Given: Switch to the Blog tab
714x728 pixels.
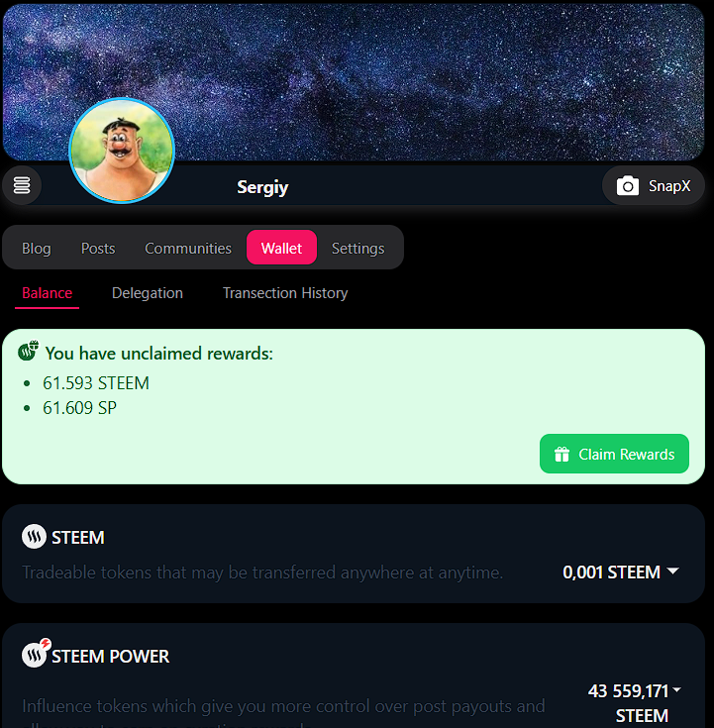Looking at the screenshot, I should [x=37, y=248].
